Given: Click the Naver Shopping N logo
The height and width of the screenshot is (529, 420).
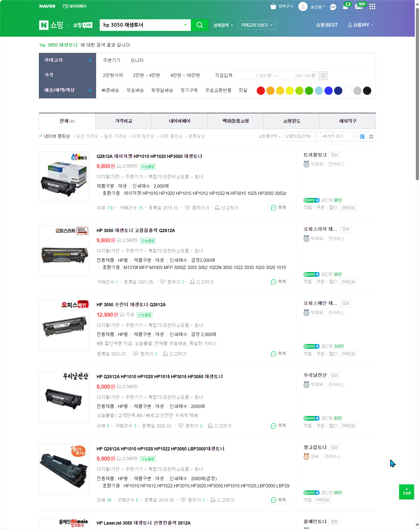Looking at the screenshot, I should pyautogui.click(x=44, y=25).
